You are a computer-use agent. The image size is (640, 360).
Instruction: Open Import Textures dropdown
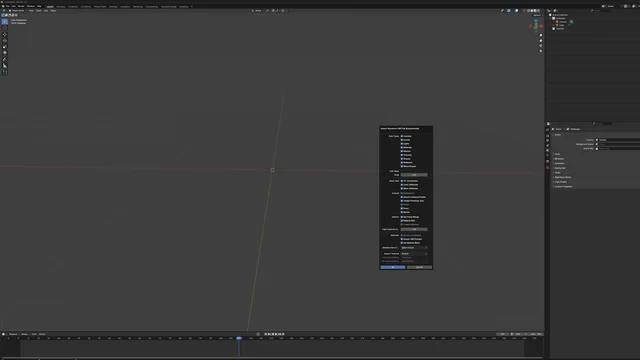pos(414,253)
